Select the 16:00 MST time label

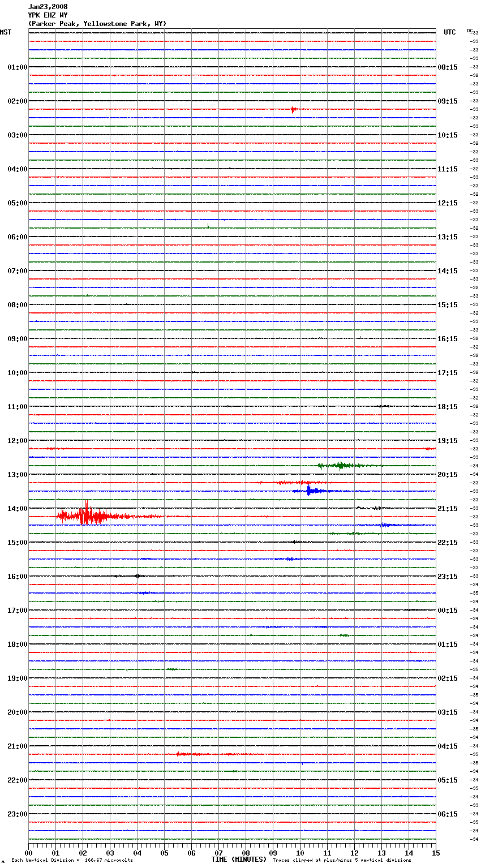[x=18, y=577]
